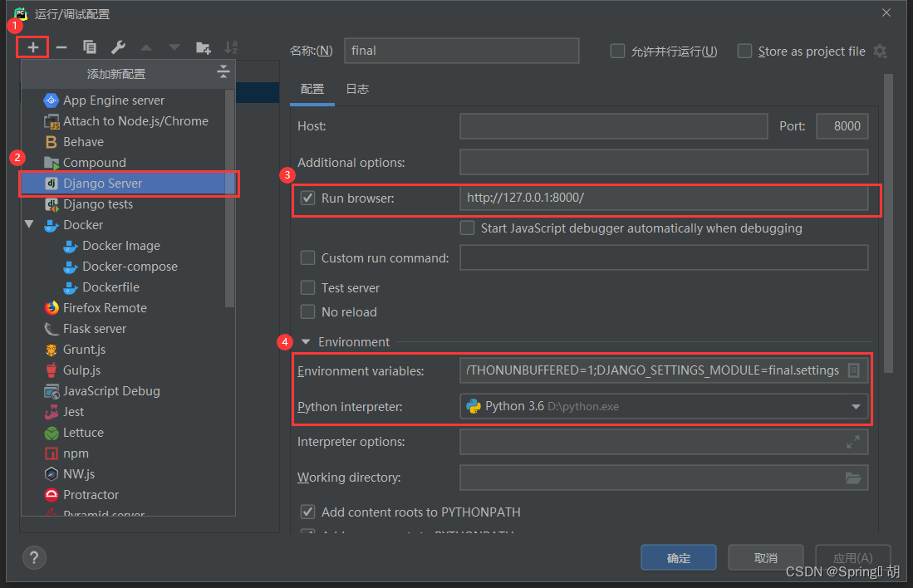This screenshot has width=913, height=588.
Task: Uncheck the Run browser checkbox
Action: point(307,198)
